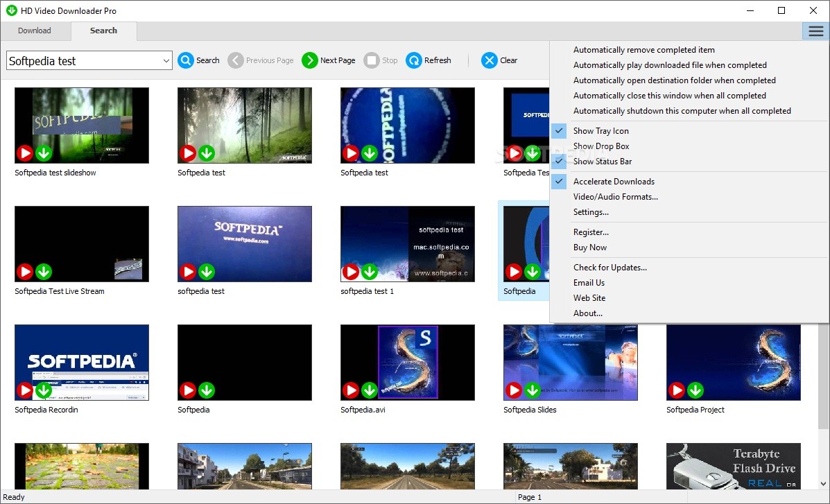
Task: Play the 'Softpedia Project' video
Action: (677, 390)
